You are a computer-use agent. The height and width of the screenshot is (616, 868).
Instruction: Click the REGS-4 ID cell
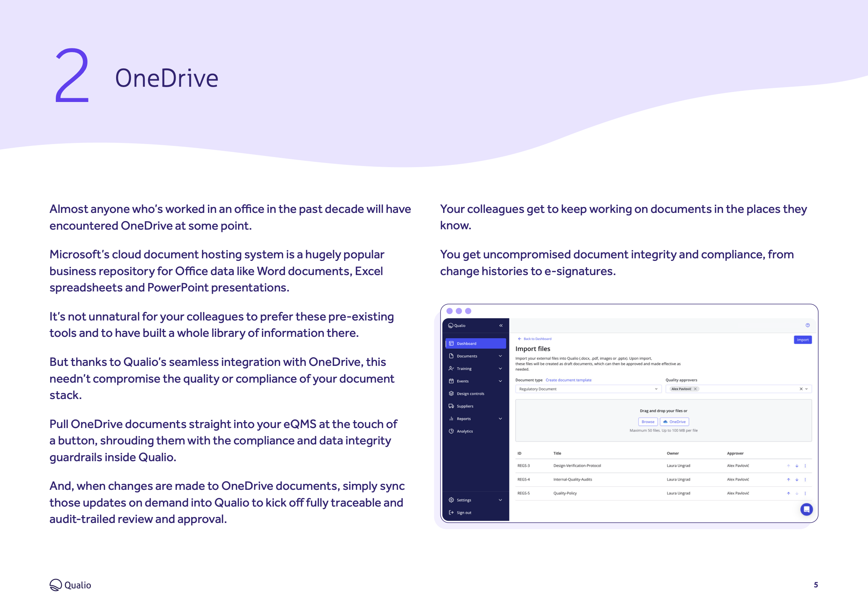point(523,479)
